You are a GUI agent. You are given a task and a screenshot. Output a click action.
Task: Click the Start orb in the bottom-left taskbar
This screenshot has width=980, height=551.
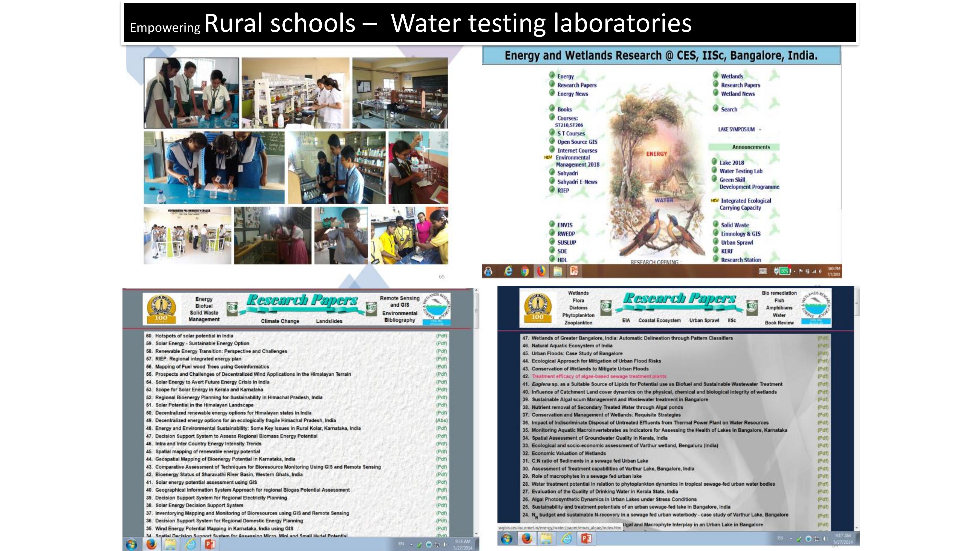pos(131,544)
